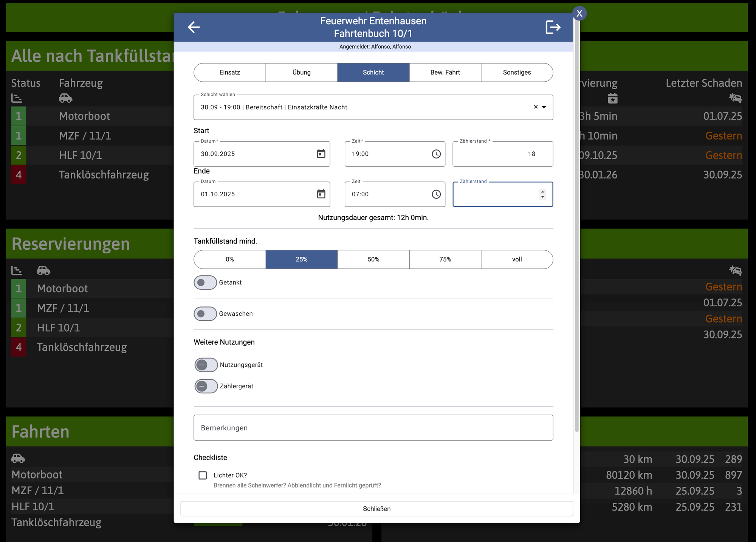The image size is (756, 542).
Task: Set minimum tank level to 75%
Action: coord(445,259)
